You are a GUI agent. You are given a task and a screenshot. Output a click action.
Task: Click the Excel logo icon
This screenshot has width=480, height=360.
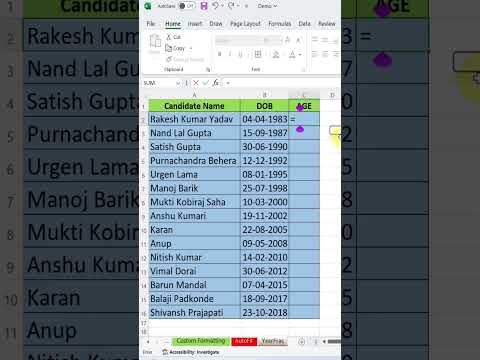[x=148, y=6]
